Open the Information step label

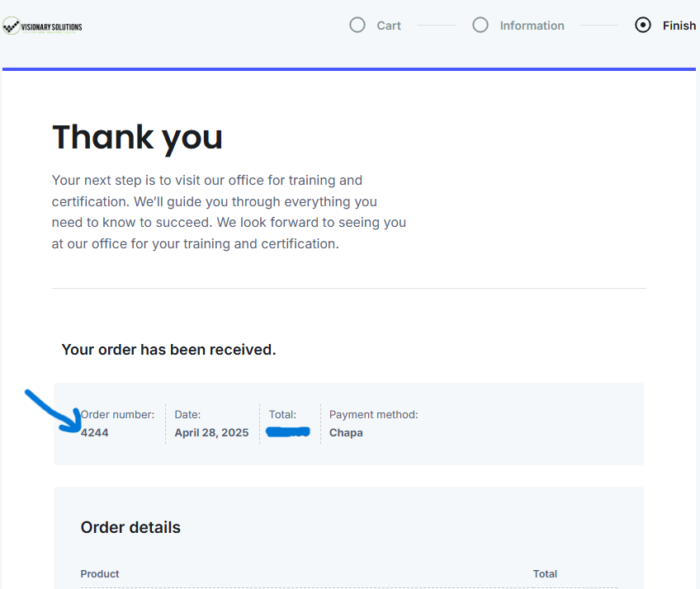click(x=532, y=26)
